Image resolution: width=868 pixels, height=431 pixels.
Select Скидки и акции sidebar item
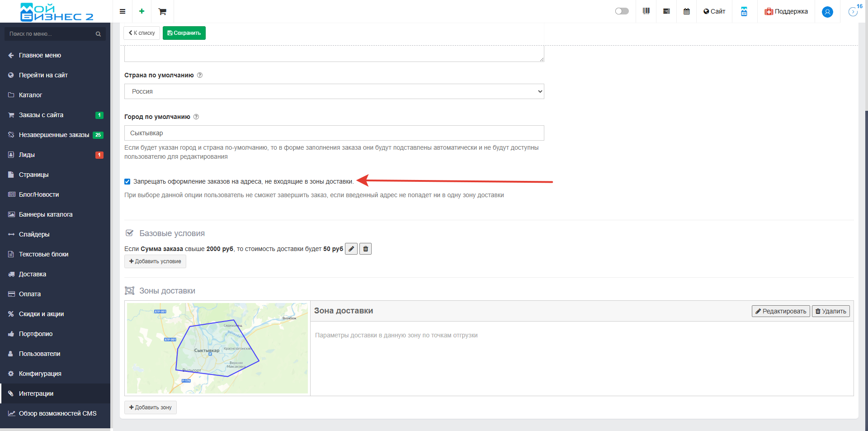point(41,314)
